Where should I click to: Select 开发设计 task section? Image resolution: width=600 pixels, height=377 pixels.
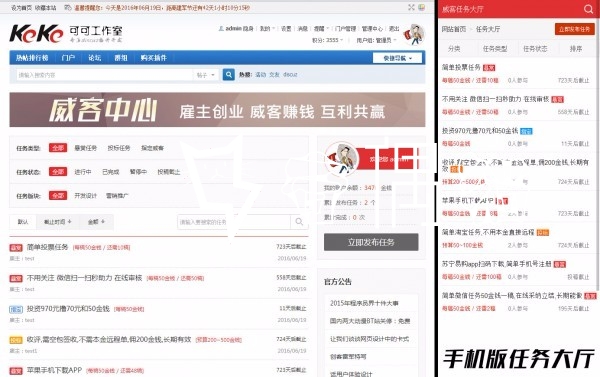point(85,196)
